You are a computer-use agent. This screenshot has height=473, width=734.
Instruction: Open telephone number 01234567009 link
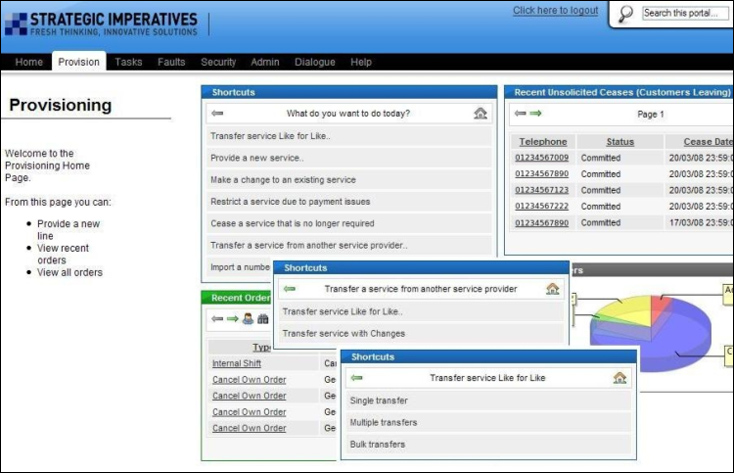(x=542, y=158)
